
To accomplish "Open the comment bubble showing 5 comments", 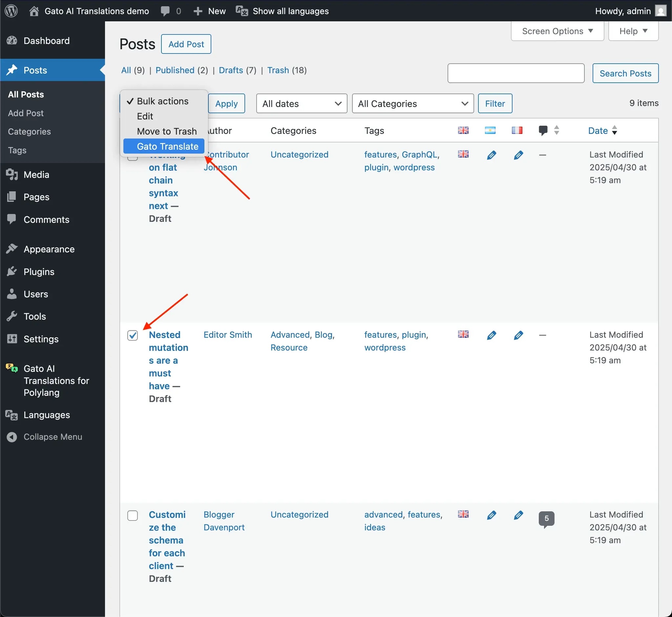I will tap(547, 519).
